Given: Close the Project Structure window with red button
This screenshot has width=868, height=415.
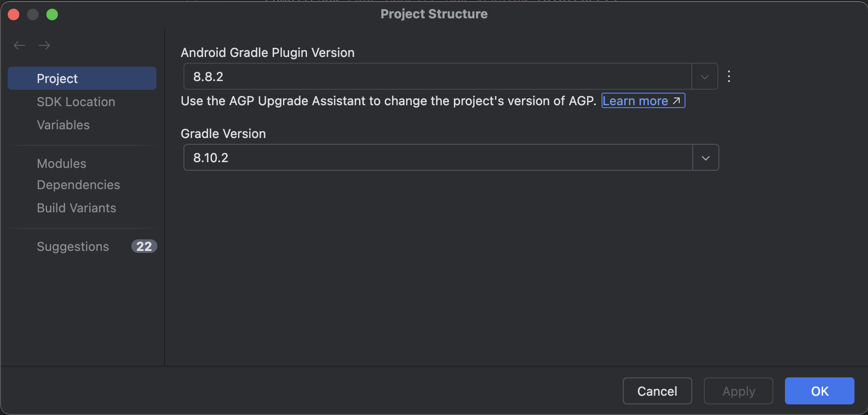Looking at the screenshot, I should coord(14,14).
